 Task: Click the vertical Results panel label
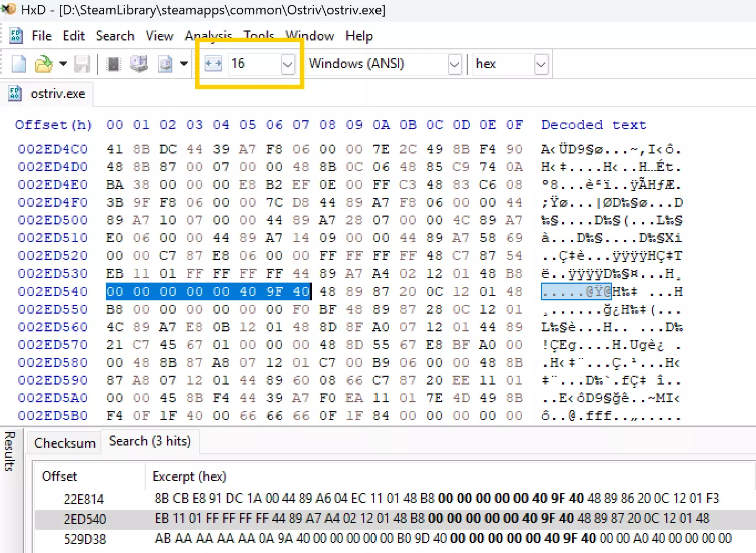click(9, 452)
